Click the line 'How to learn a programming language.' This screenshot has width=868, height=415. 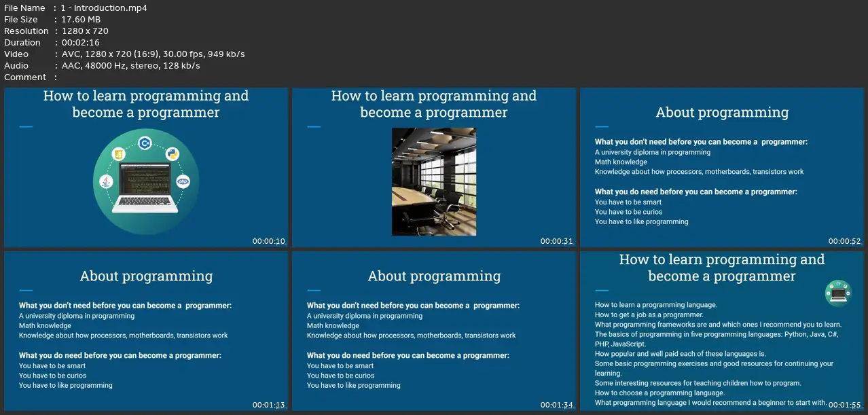click(656, 305)
